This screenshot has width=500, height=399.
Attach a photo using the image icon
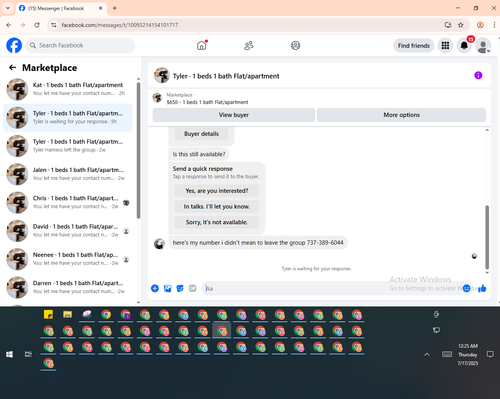pos(167,288)
